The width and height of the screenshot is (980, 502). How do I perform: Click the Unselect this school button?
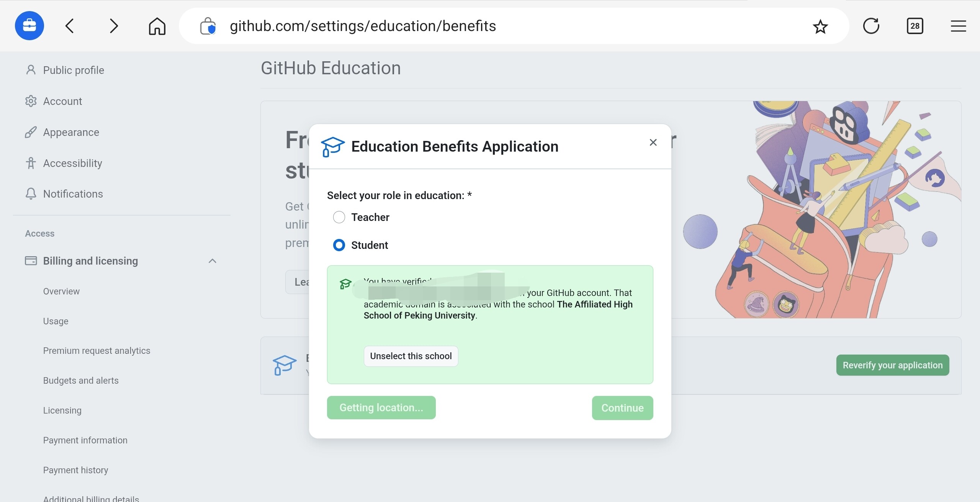tap(411, 356)
